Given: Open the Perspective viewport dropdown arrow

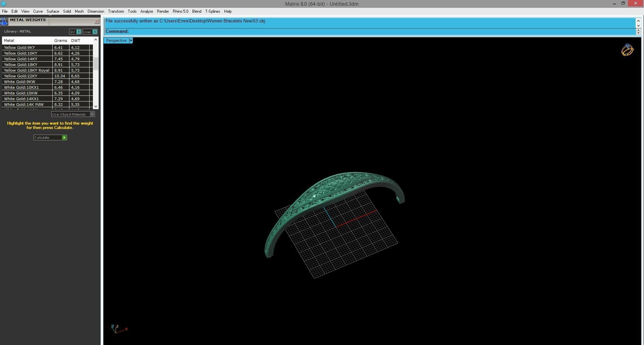Looking at the screenshot, I should coord(131,41).
